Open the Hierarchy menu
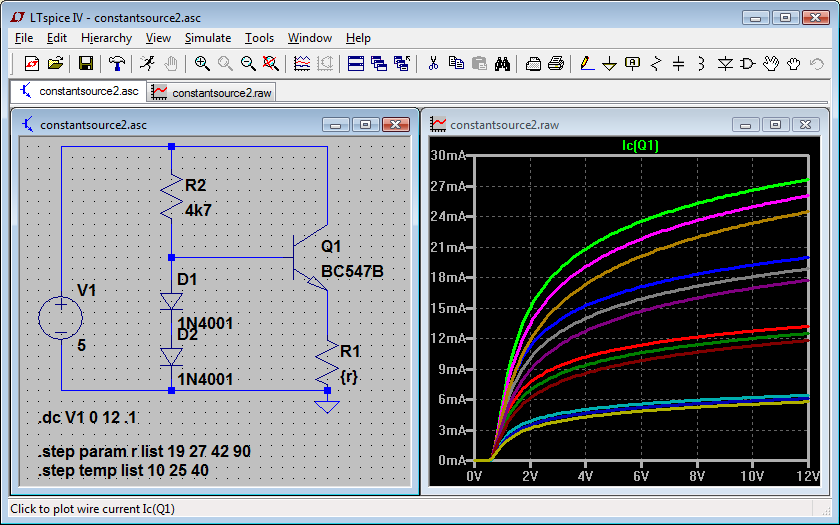The height and width of the screenshot is (525, 840). 107,38
